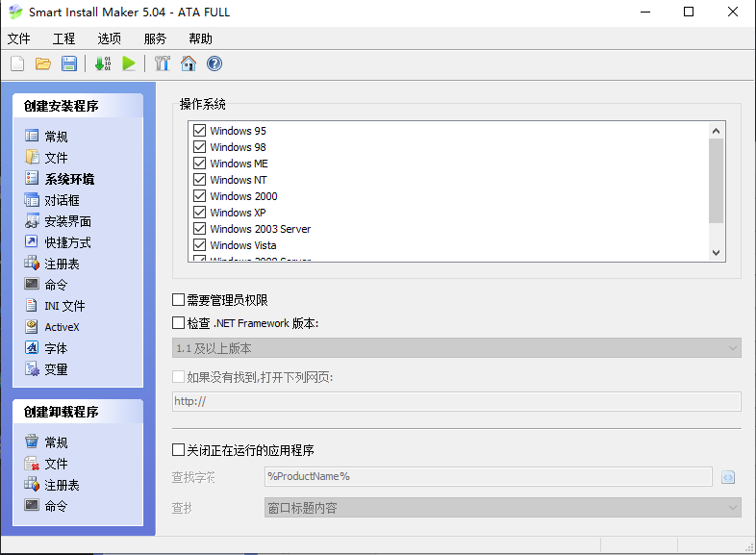Open uninstaller 文件 via red-x icon
Screen dimensions: 756x555
pos(32,463)
